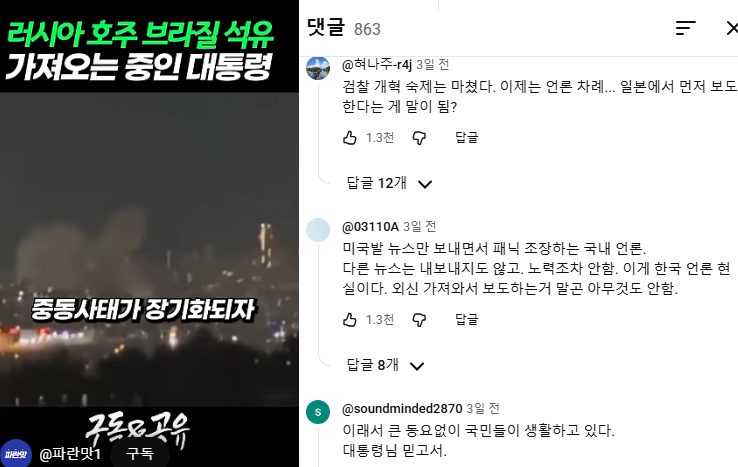Screen dimensions: 738x467
Task: Open the comment sort options icon
Action: 685,28
